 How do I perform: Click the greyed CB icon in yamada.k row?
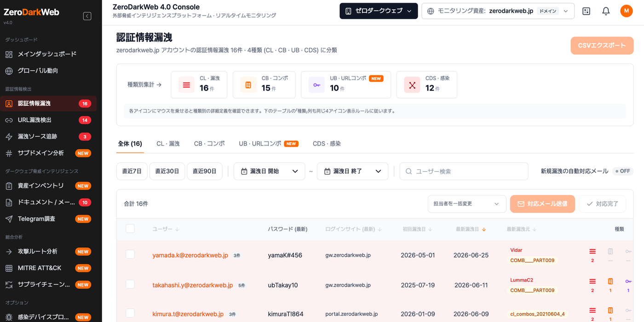coord(610,252)
